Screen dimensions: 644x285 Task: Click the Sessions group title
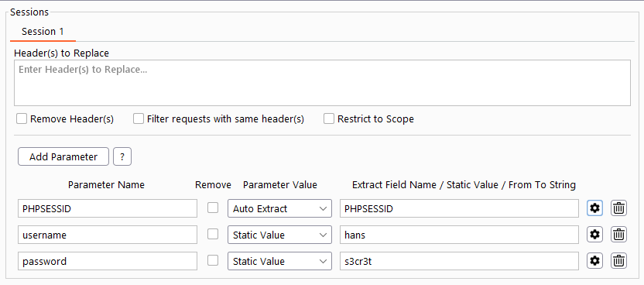(x=29, y=12)
